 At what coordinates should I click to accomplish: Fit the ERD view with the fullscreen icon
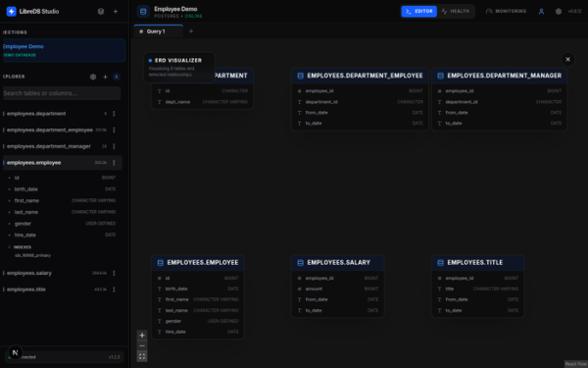coord(142,356)
